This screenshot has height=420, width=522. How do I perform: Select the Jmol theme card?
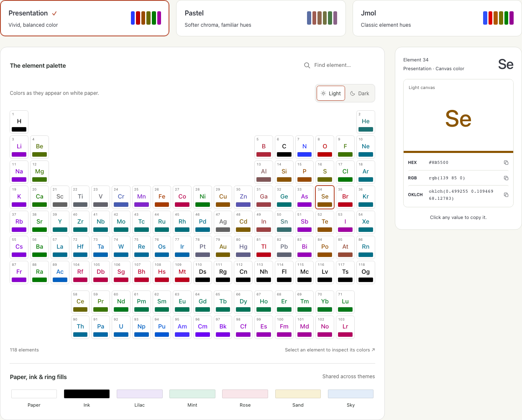[x=437, y=18]
